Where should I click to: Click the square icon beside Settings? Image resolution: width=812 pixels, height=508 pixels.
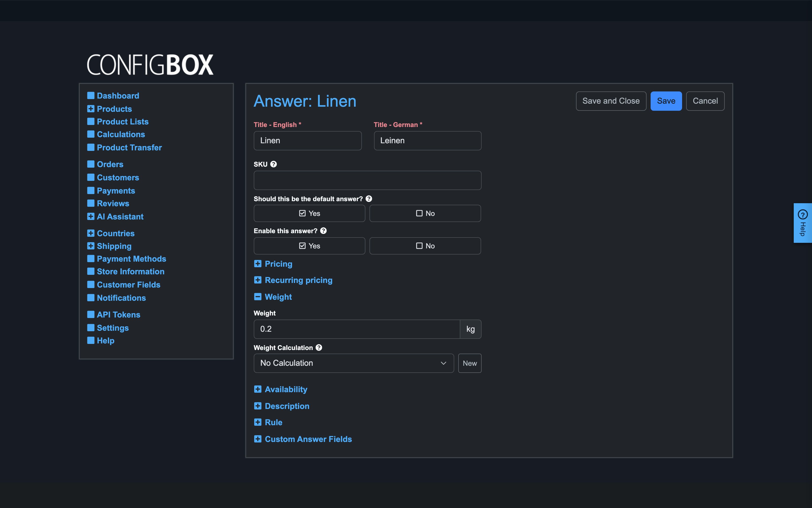click(91, 328)
